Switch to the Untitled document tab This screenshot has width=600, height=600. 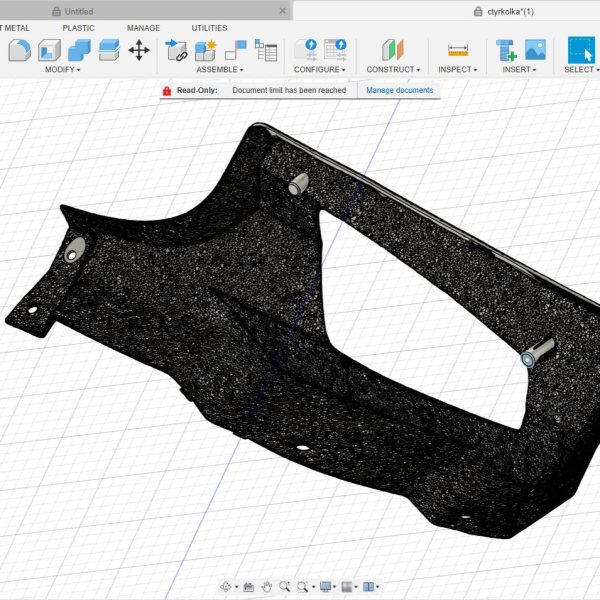pos(79,11)
